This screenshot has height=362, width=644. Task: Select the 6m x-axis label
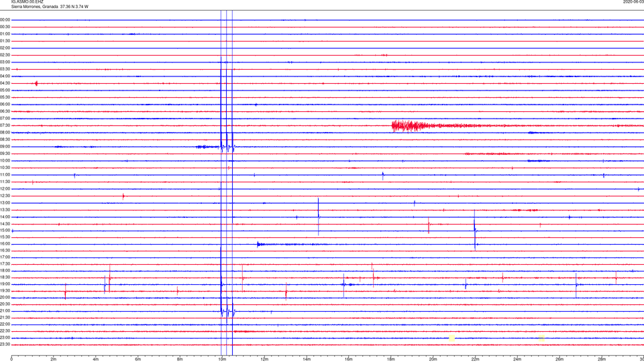(138, 359)
